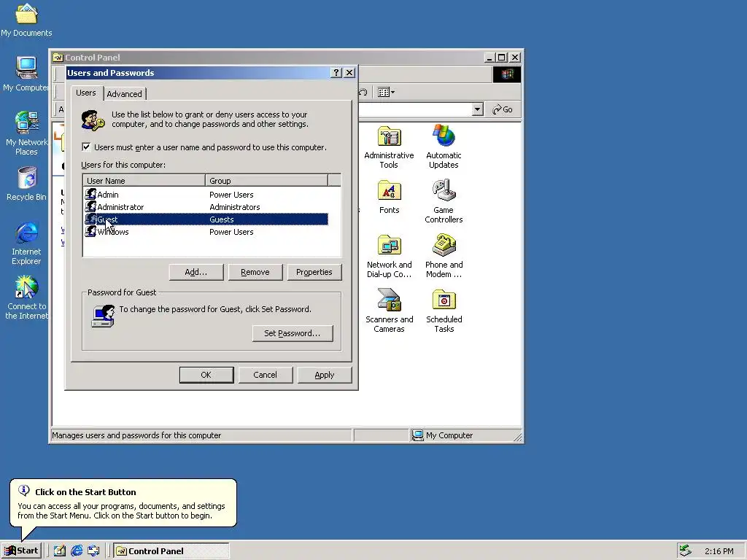This screenshot has height=560, width=747.
Task: Open the Start menu
Action: pos(21,551)
